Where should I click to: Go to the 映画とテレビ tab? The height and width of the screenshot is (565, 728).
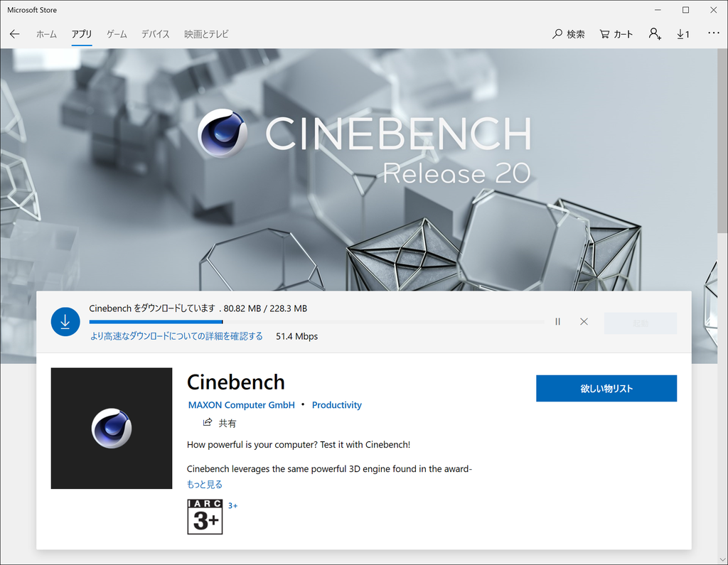(207, 34)
